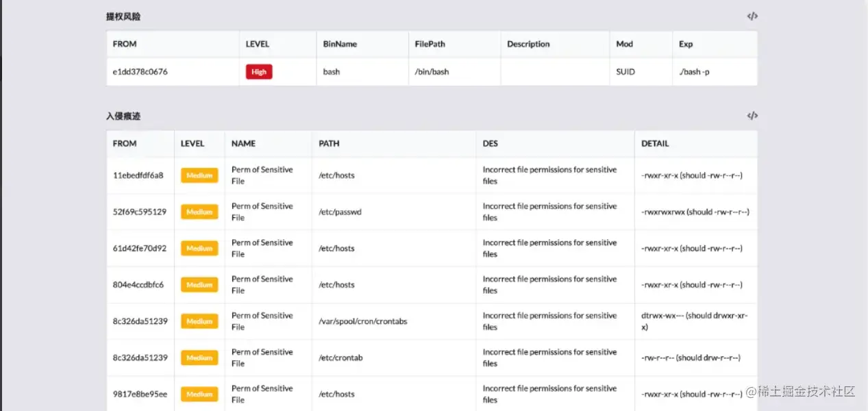Click the 入侵痕迹 section heading
868x411 pixels.
pyautogui.click(x=123, y=116)
